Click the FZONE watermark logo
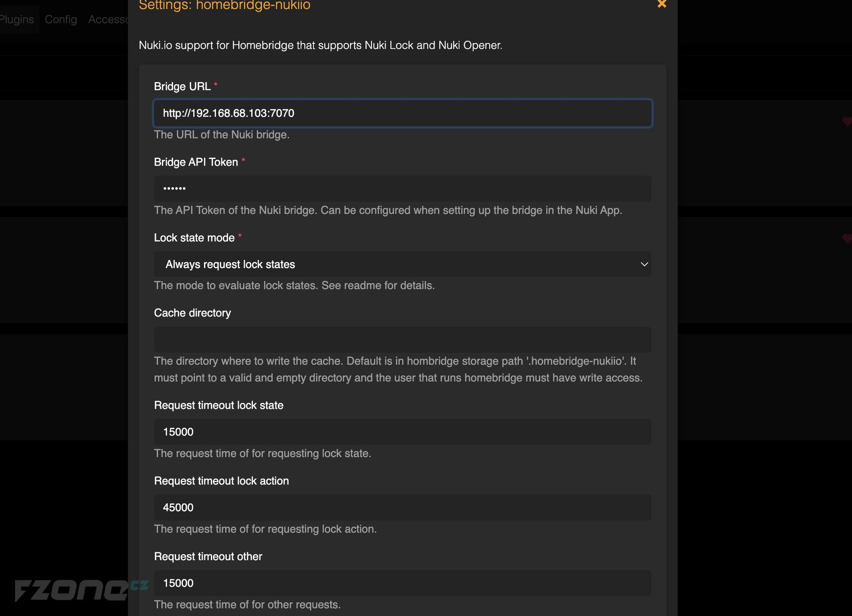 (81, 590)
